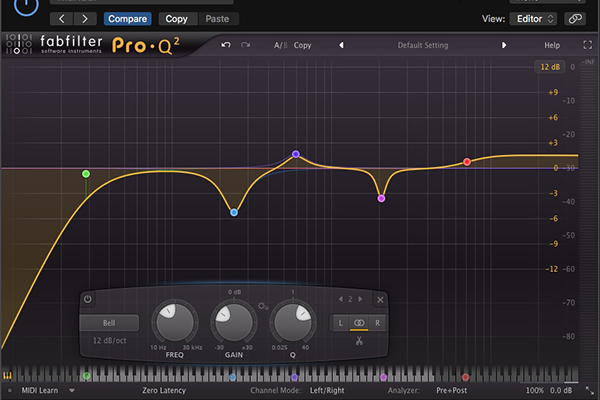Select the blue band node in the dip
The height and width of the screenshot is (400, 600).
234,212
